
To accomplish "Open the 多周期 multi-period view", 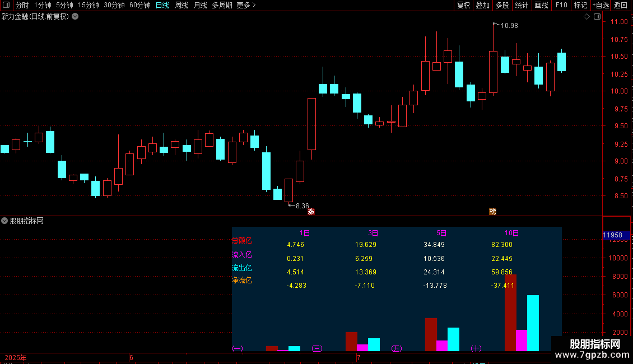I will point(222,5).
